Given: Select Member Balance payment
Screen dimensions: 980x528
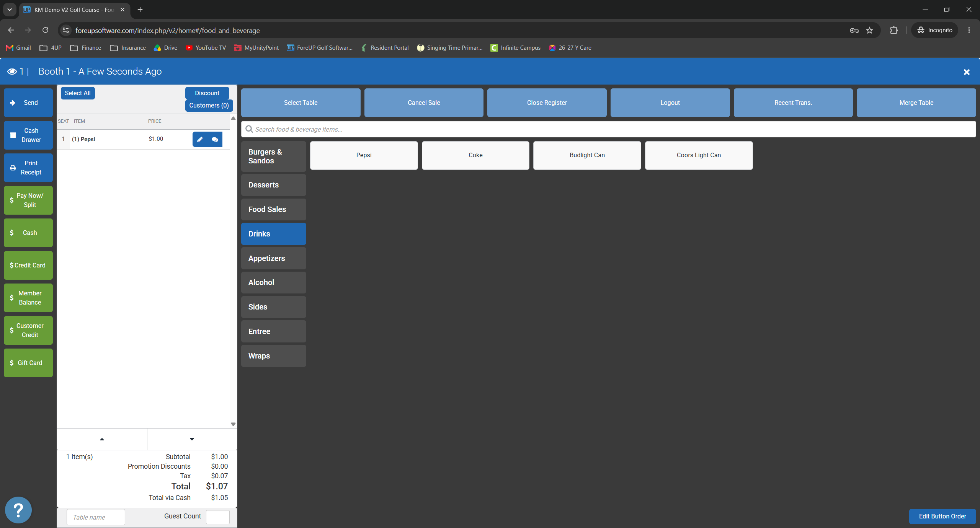Looking at the screenshot, I should [x=28, y=298].
